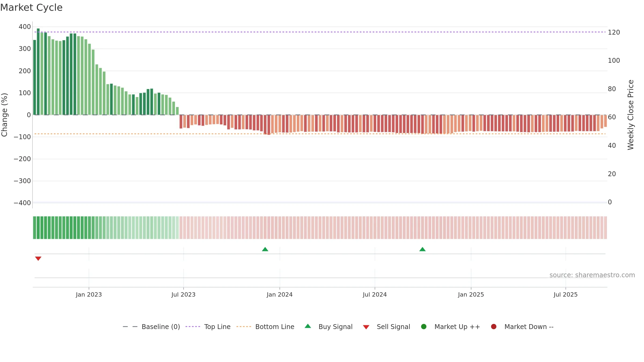This screenshot has width=644, height=362.
Task: Click the Buy Signal legend label
Action: pyautogui.click(x=335, y=327)
